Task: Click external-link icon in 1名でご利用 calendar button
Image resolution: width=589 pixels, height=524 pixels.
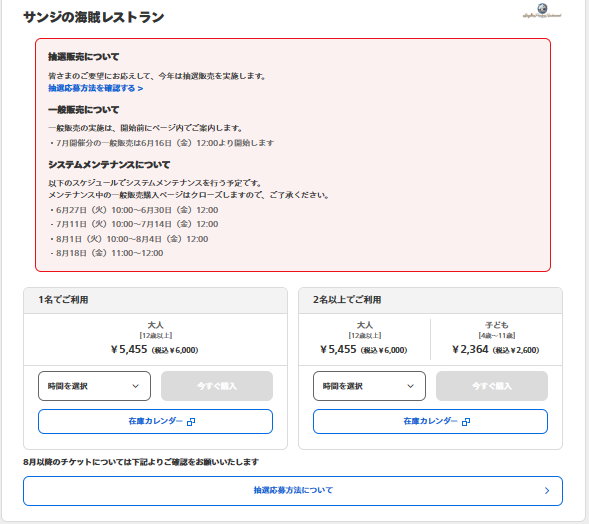Action: 191,422
